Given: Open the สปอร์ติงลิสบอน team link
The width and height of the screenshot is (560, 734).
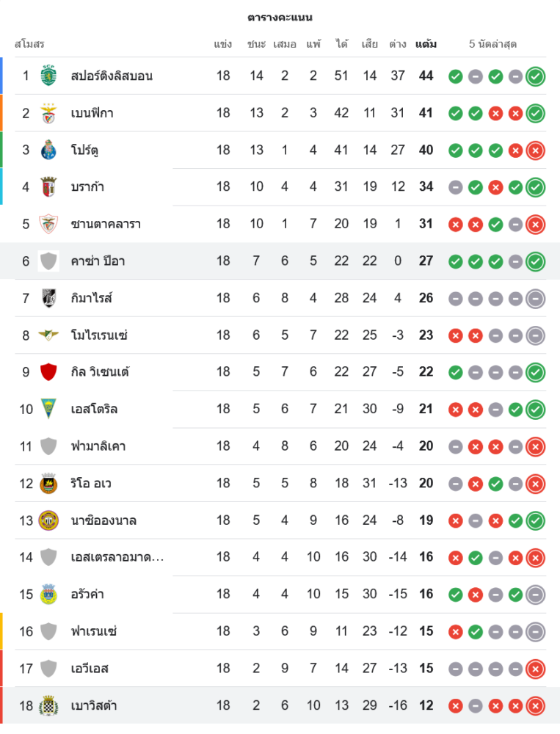Looking at the screenshot, I should [112, 76].
